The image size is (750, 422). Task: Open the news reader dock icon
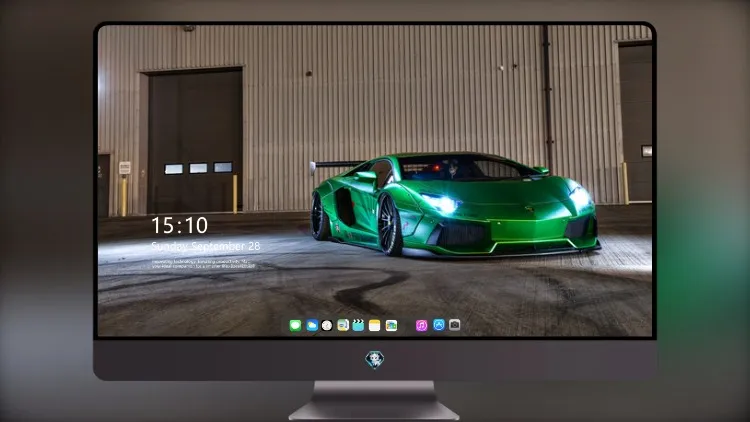(x=343, y=325)
